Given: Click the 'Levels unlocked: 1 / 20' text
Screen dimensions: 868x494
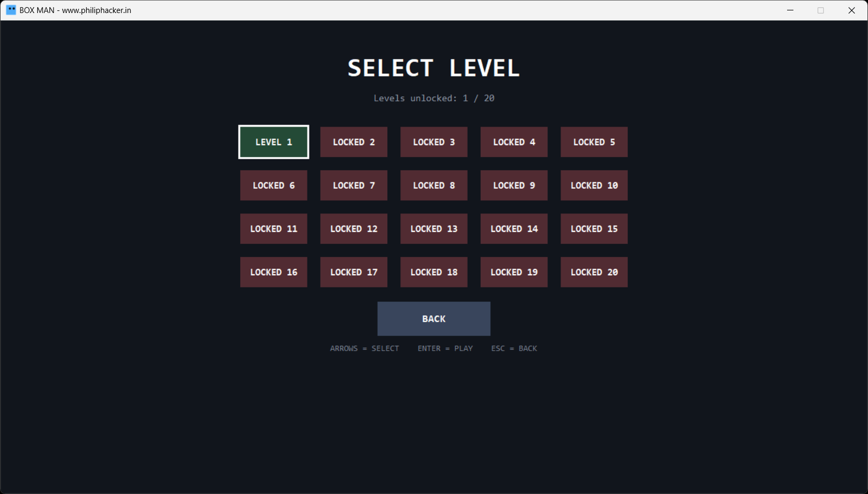Looking at the screenshot, I should (x=434, y=98).
